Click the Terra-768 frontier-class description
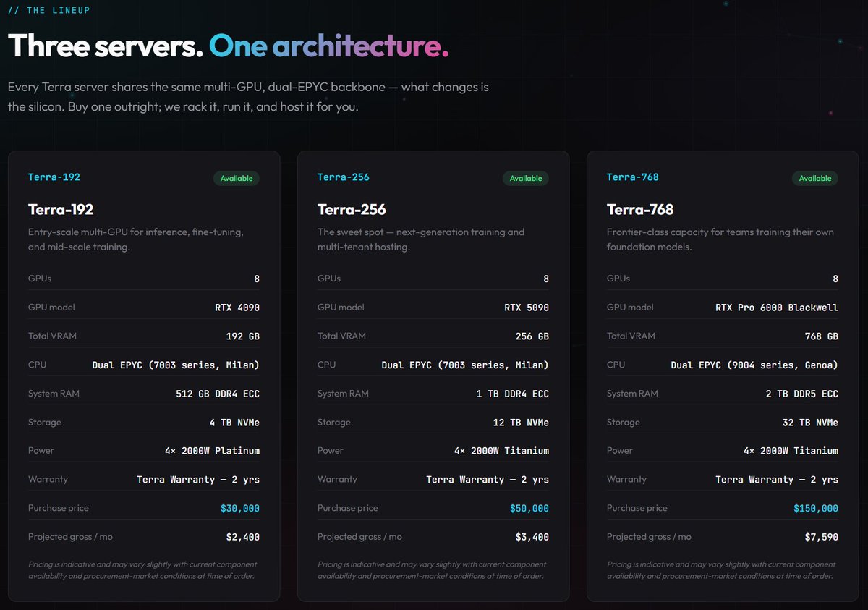The width and height of the screenshot is (868, 610). 720,240
